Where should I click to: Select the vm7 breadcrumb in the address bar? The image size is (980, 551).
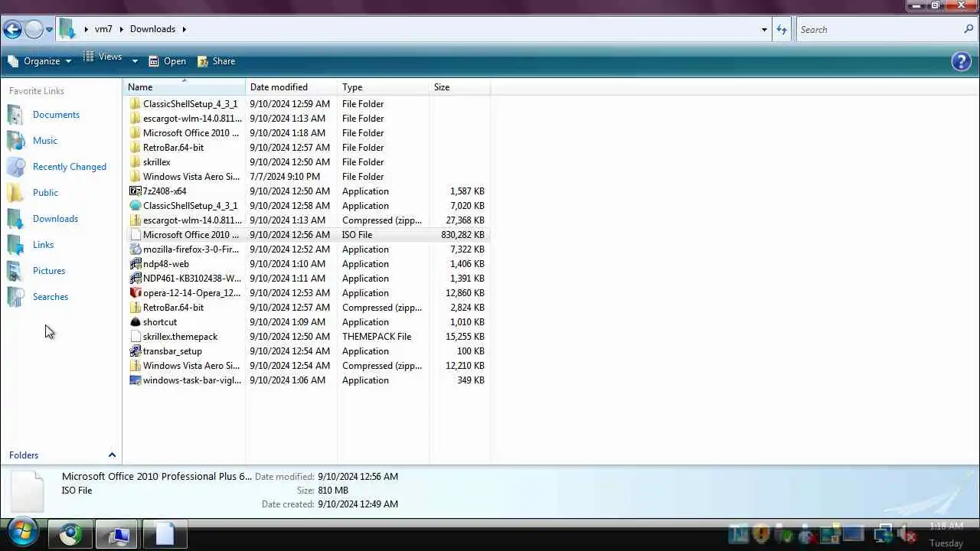click(103, 29)
